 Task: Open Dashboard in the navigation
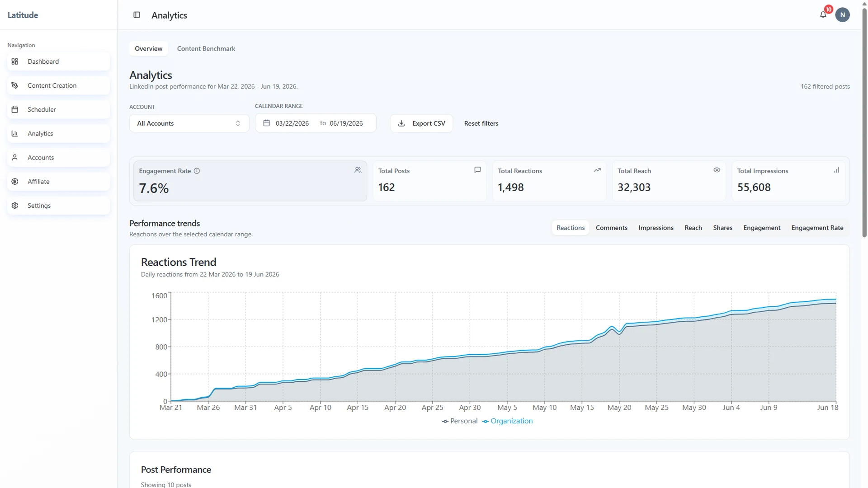click(58, 61)
